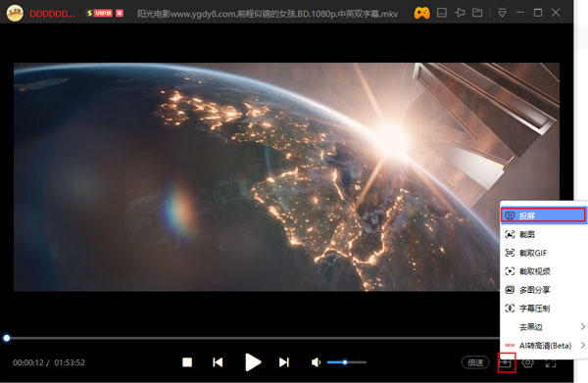Close the player window
The height and width of the screenshot is (383, 588).
click(x=556, y=13)
